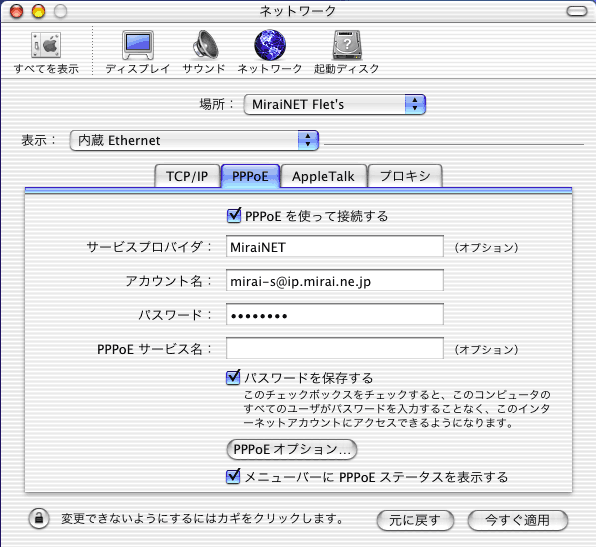Viewport: 596px width, 547px height.
Task: Switch to the プロキシ tab
Action: (x=405, y=176)
